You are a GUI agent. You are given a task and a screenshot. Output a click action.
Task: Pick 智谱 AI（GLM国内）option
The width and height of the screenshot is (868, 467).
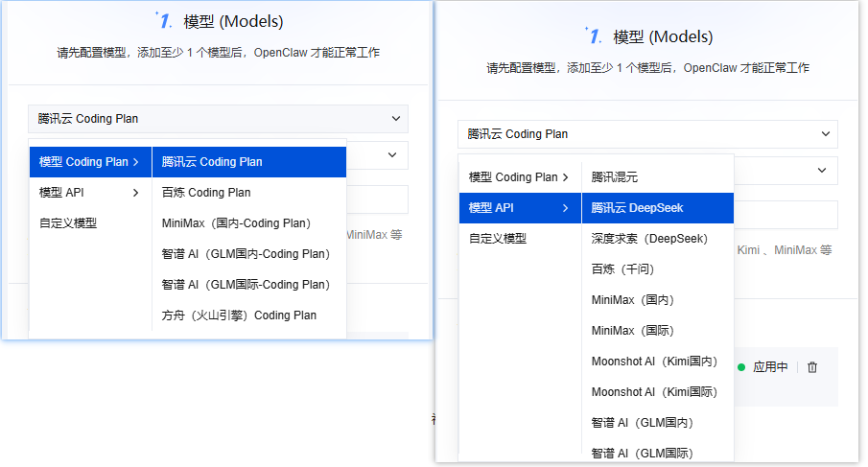click(658, 423)
